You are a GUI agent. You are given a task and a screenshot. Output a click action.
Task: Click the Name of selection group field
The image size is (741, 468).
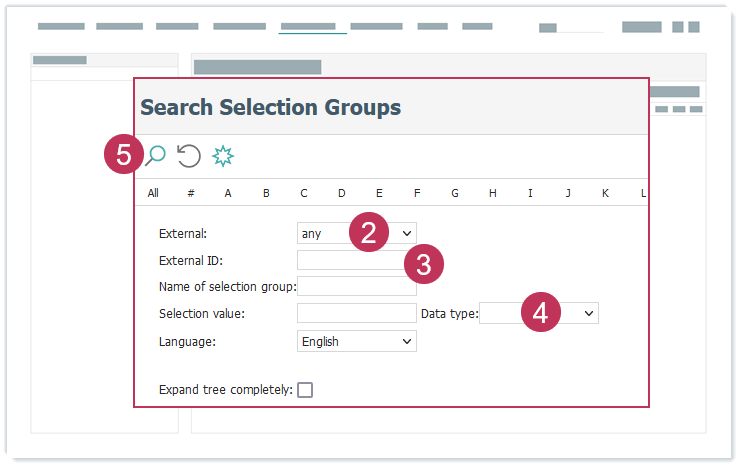(x=356, y=287)
